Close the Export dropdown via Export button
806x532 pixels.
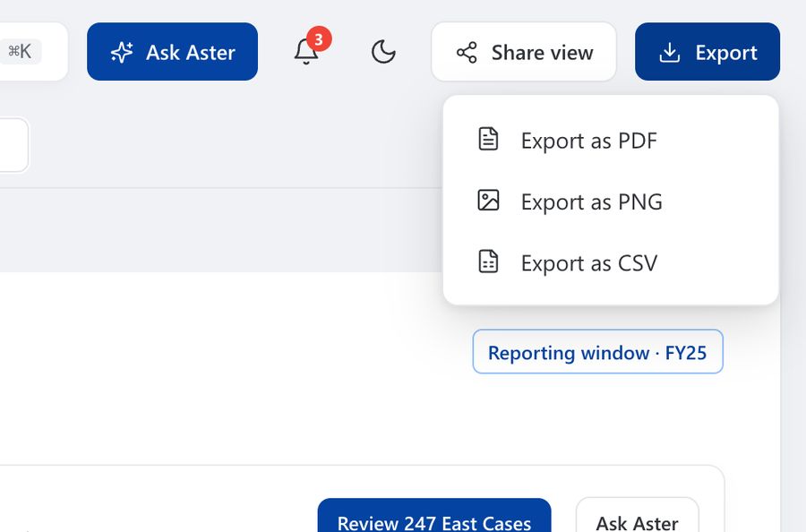click(x=707, y=52)
